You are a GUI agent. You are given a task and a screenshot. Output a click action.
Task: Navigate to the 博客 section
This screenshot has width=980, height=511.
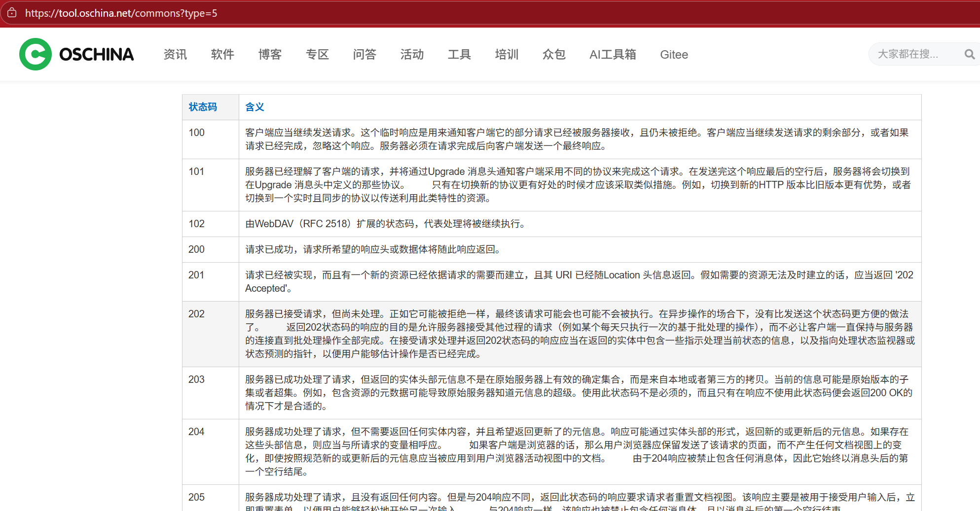pos(270,55)
